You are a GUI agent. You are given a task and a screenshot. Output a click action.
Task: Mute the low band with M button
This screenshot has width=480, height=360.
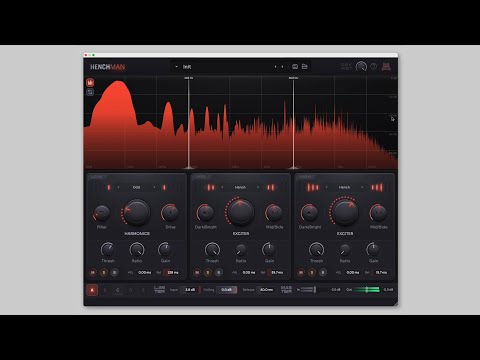click(x=93, y=272)
